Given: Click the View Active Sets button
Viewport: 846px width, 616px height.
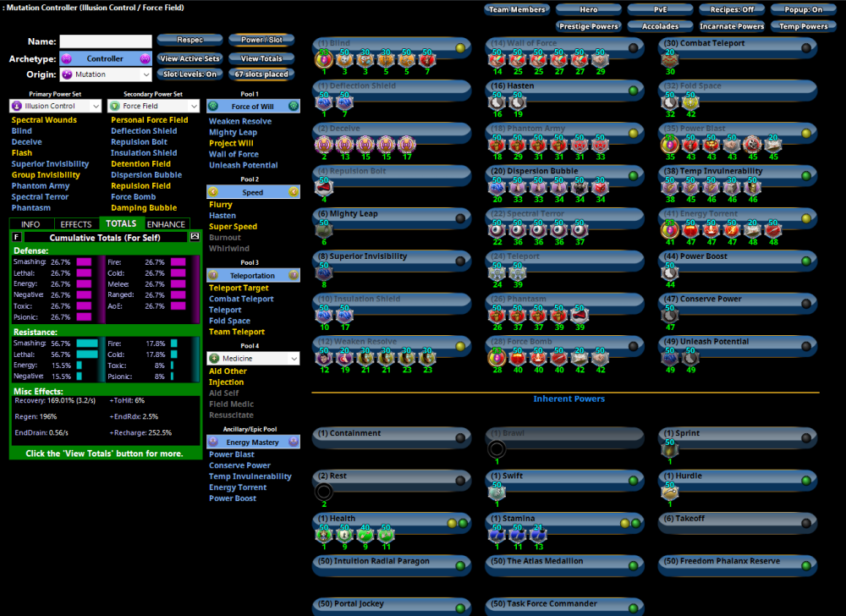Looking at the screenshot, I should [x=190, y=58].
